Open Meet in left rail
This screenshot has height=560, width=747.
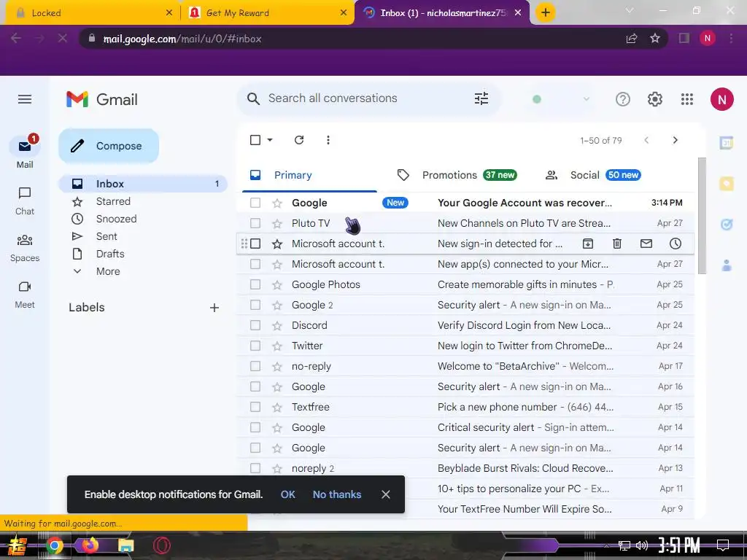[x=25, y=295]
